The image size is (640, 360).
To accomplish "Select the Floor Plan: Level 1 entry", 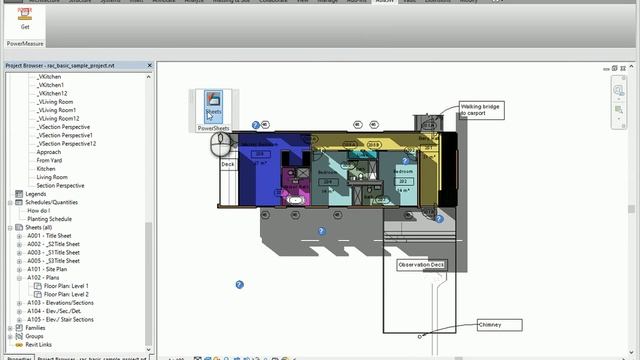I will pyautogui.click(x=66, y=286).
